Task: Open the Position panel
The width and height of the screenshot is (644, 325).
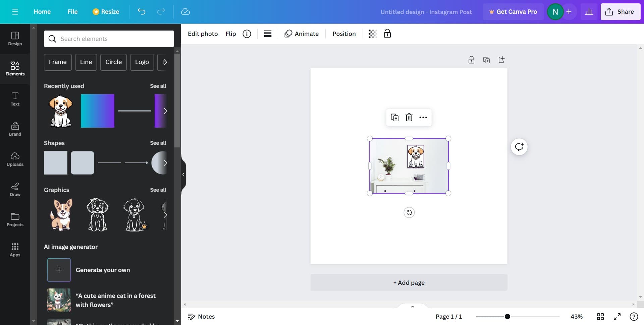Action: click(x=344, y=34)
